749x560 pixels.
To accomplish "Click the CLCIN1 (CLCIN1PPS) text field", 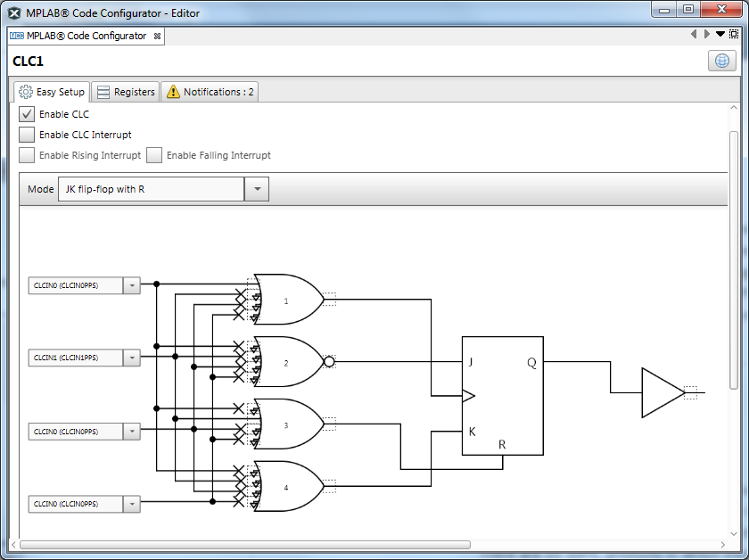I will (x=76, y=358).
